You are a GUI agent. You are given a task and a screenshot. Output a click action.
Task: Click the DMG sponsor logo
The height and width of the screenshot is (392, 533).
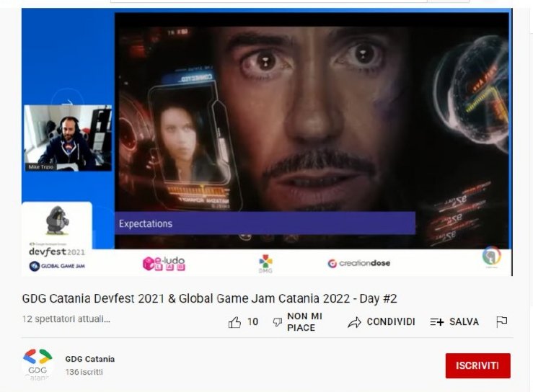[265, 264]
